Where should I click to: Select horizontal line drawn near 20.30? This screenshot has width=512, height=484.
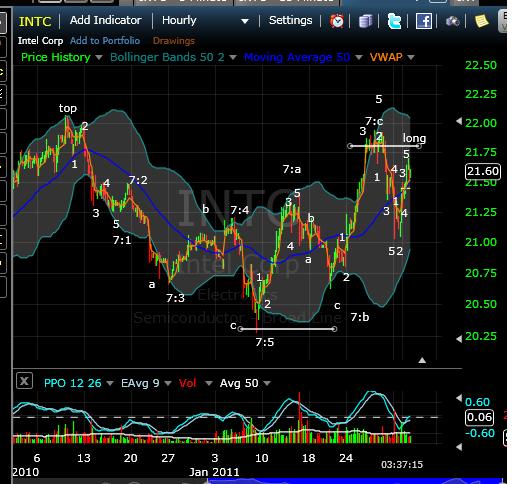pyautogui.click(x=287, y=329)
